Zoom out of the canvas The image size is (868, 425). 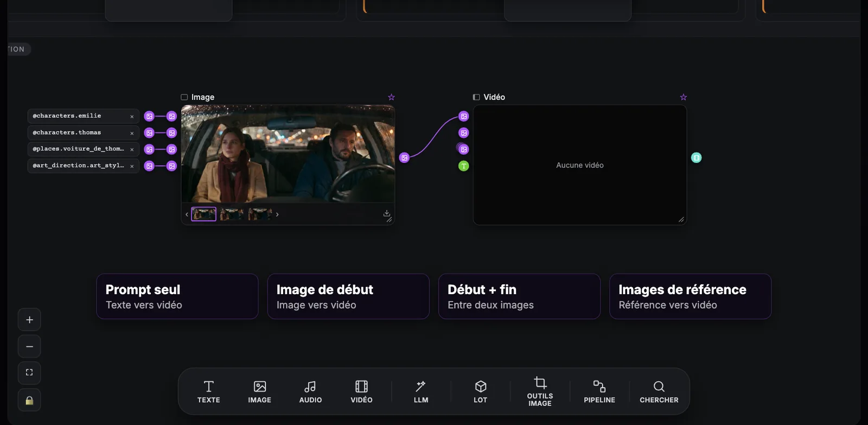coord(29,346)
